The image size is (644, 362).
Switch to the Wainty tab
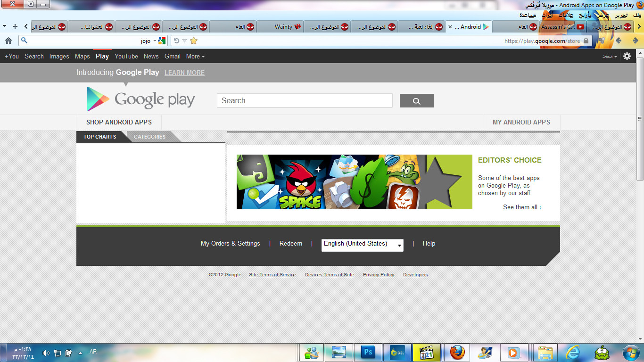click(280, 27)
